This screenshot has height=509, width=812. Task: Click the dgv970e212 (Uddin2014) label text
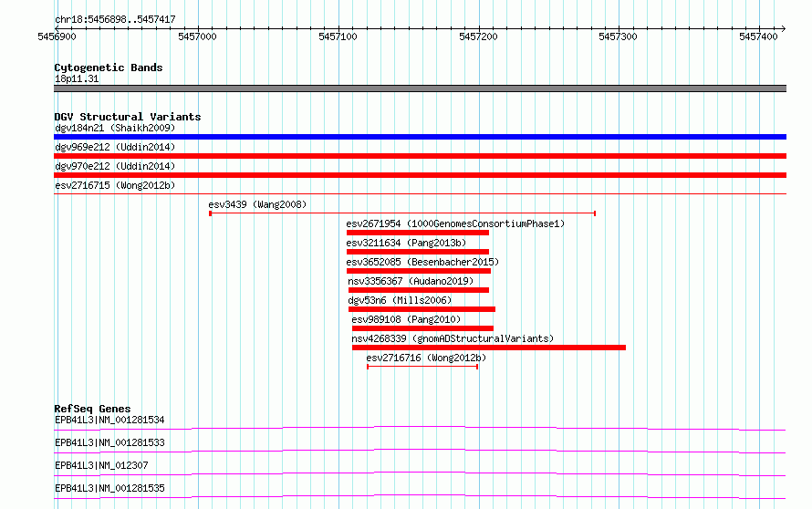click(x=115, y=166)
